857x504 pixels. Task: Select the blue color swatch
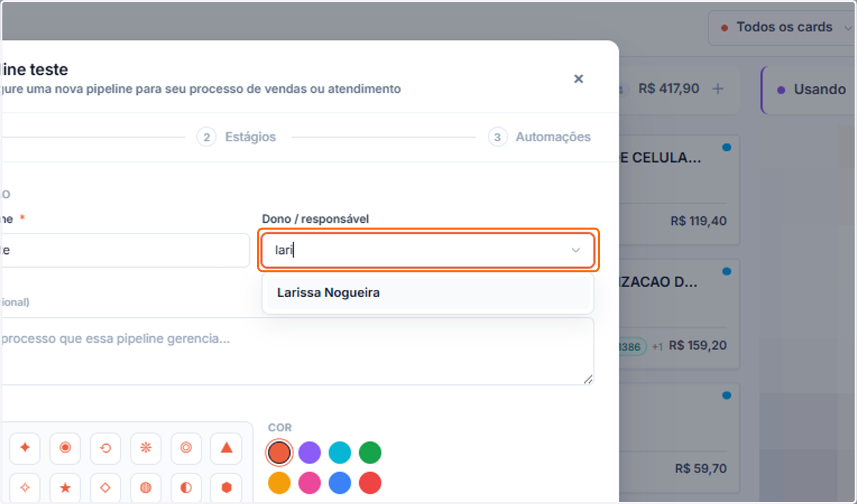(x=340, y=483)
